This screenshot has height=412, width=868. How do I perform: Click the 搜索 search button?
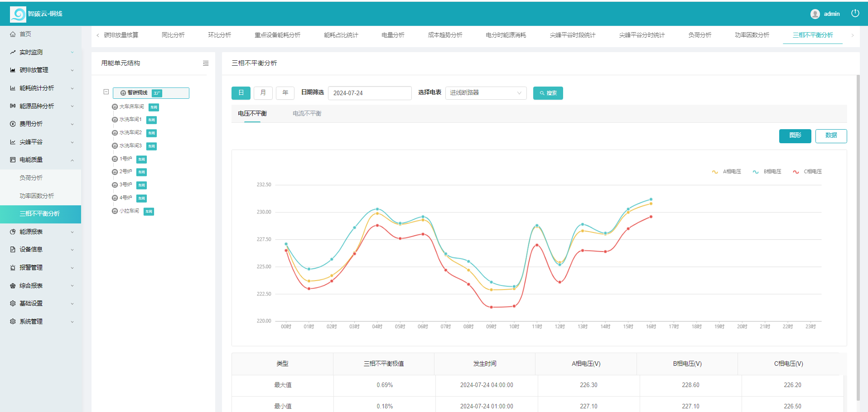coord(548,93)
